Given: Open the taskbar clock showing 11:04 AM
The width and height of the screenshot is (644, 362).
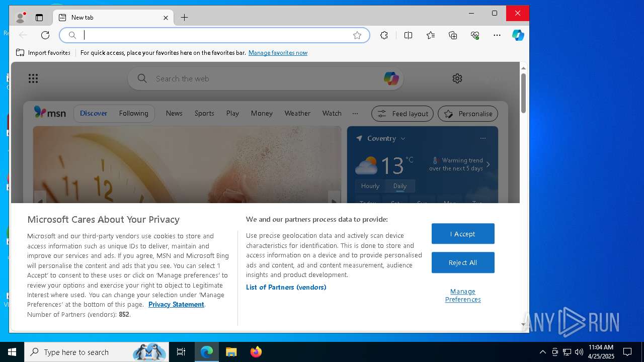Looking at the screenshot, I should point(601,352).
